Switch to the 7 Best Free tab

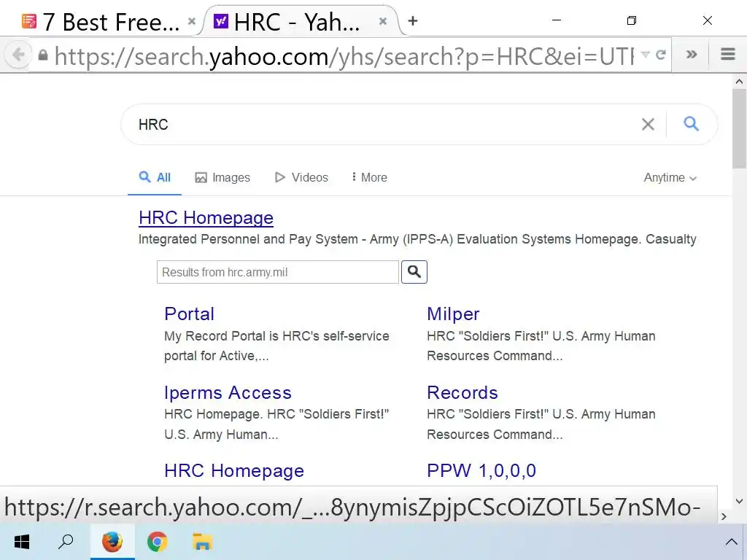[109, 21]
